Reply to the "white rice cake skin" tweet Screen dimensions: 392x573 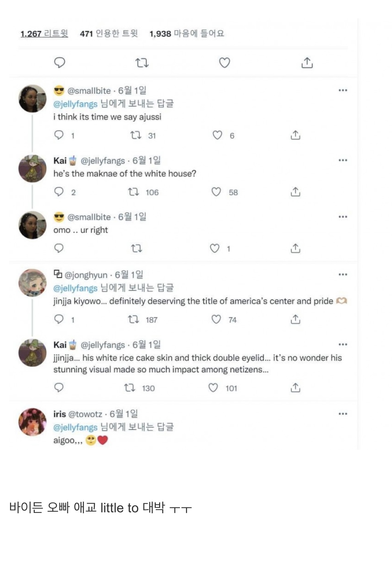[59, 387]
